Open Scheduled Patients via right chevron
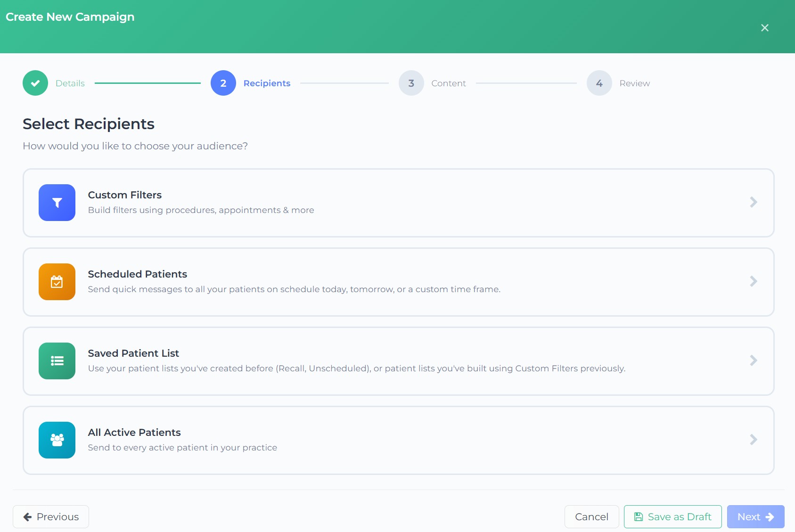Screen dimensions: 795x532 (x=753, y=281)
